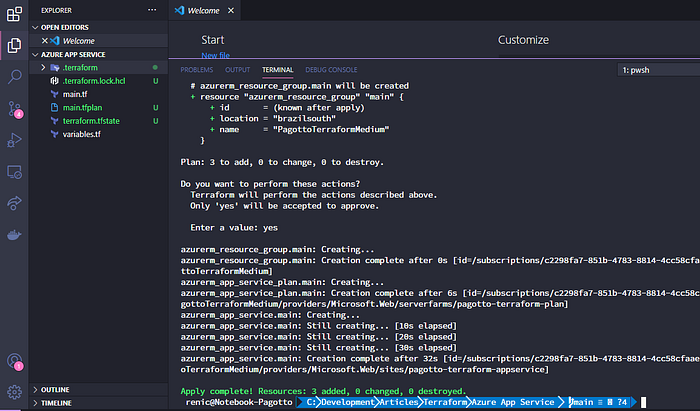Image resolution: width=700 pixels, height=411 pixels.
Task: Open the Remote Explorer icon
Action: click(x=14, y=172)
